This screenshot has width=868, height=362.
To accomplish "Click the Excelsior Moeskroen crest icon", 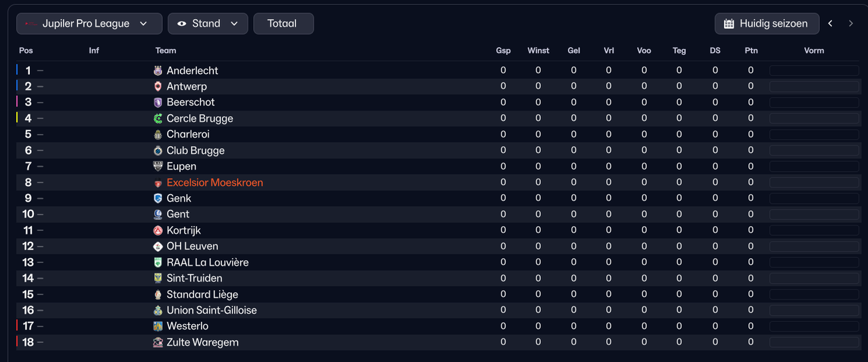I will [x=158, y=183].
